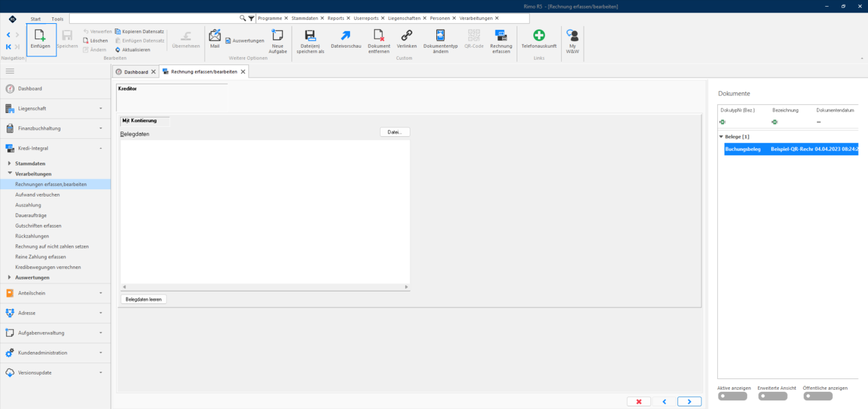
Task: Open the Tools ribbon tab
Action: (x=58, y=19)
